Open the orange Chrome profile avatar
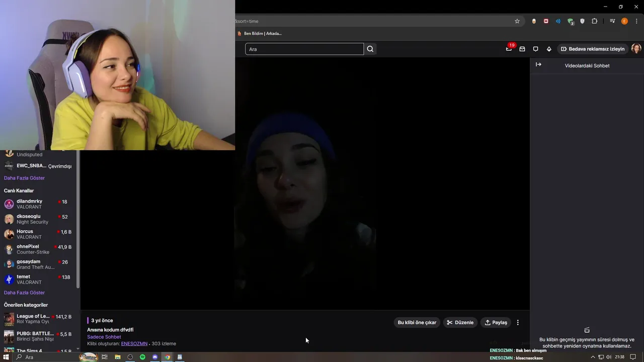 tap(624, 21)
